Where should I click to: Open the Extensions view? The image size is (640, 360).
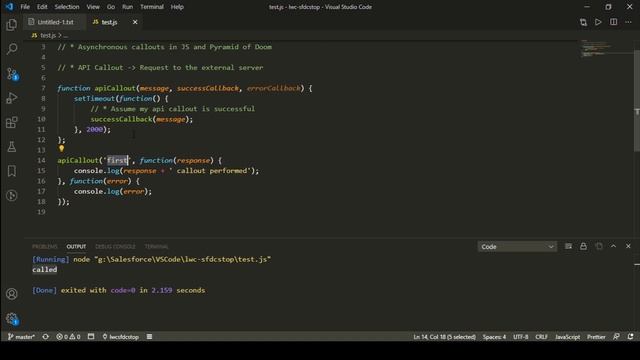tap(11, 122)
